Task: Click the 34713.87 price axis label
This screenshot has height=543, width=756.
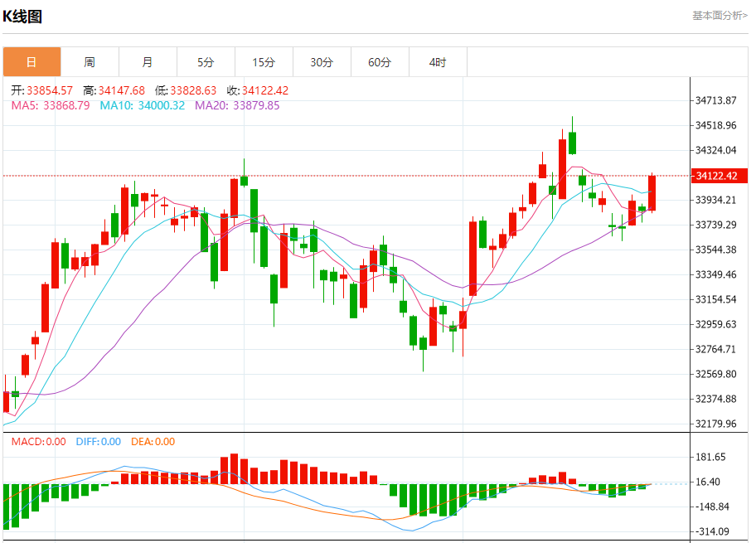Action: click(x=715, y=100)
